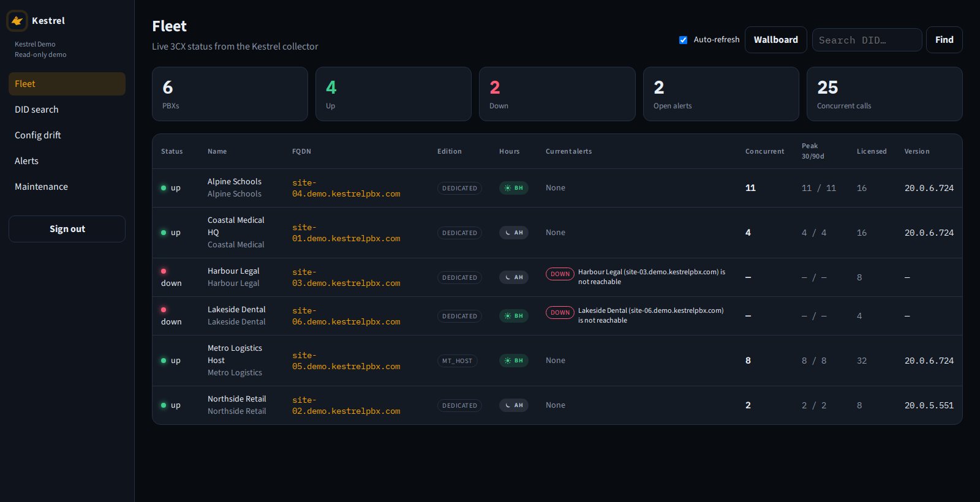Viewport: 980px width, 502px height.
Task: Click the DEDICATED badge in Northside Retail row
Action: [x=459, y=406]
